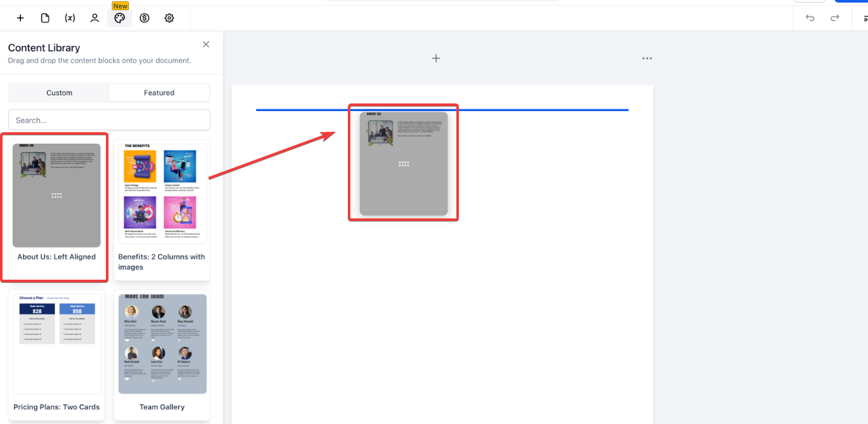Screen dimensions: 868x424
Task: Click the plus add-element icon in toolbar
Action: click(20, 18)
